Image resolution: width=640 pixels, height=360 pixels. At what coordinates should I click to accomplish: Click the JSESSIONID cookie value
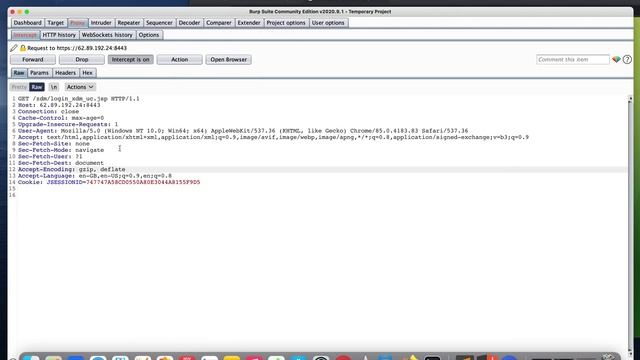click(143, 182)
